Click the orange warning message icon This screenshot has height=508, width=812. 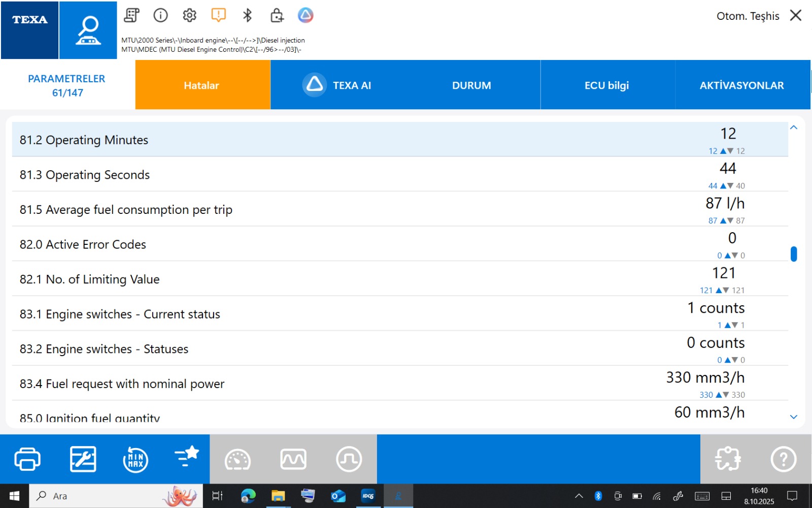point(218,15)
